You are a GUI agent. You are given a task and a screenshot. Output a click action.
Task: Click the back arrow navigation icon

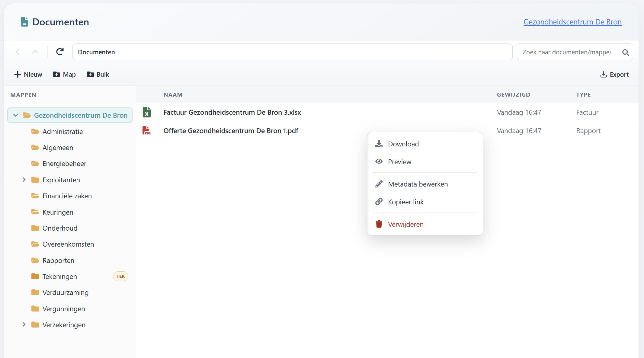(x=18, y=52)
